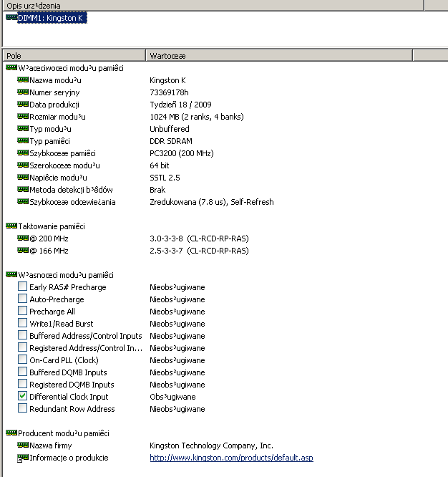The height and width of the screenshot is (477, 448).
Task: Select Kingston Technology Company, Inc. value
Action: 212,445
